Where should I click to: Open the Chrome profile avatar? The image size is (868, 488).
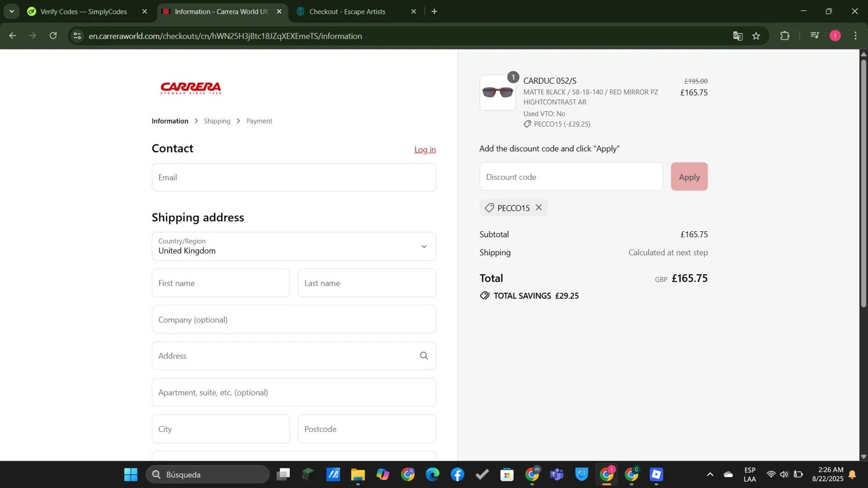[835, 36]
